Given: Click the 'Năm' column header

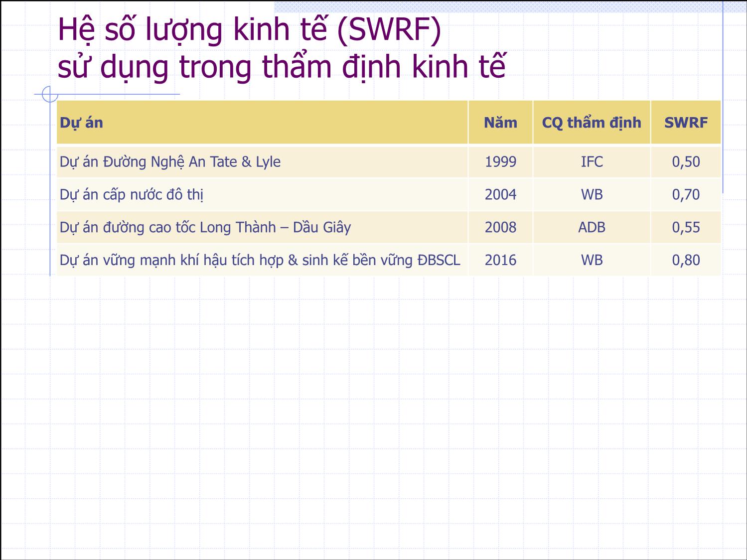Looking at the screenshot, I should [500, 123].
